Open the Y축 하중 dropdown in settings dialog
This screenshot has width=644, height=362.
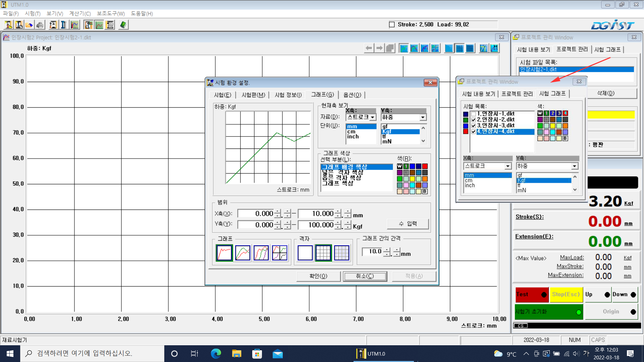coord(423,117)
